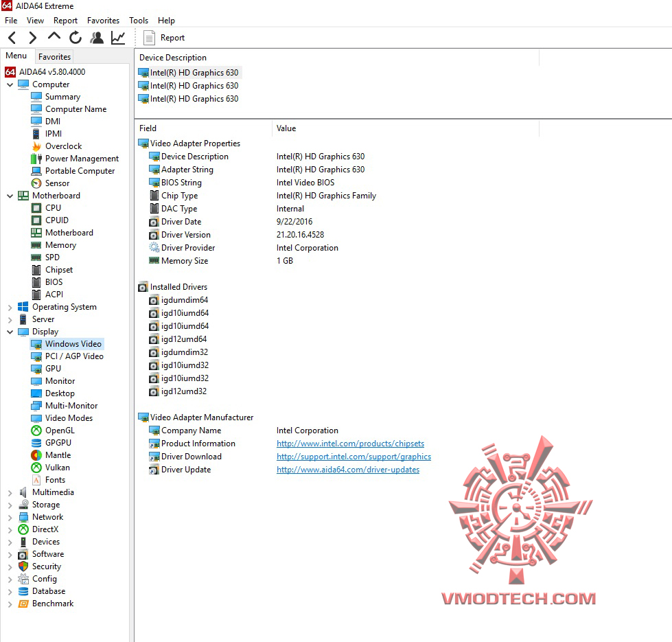672x642 pixels.
Task: Open the Power Management battery item
Action: coord(75,159)
